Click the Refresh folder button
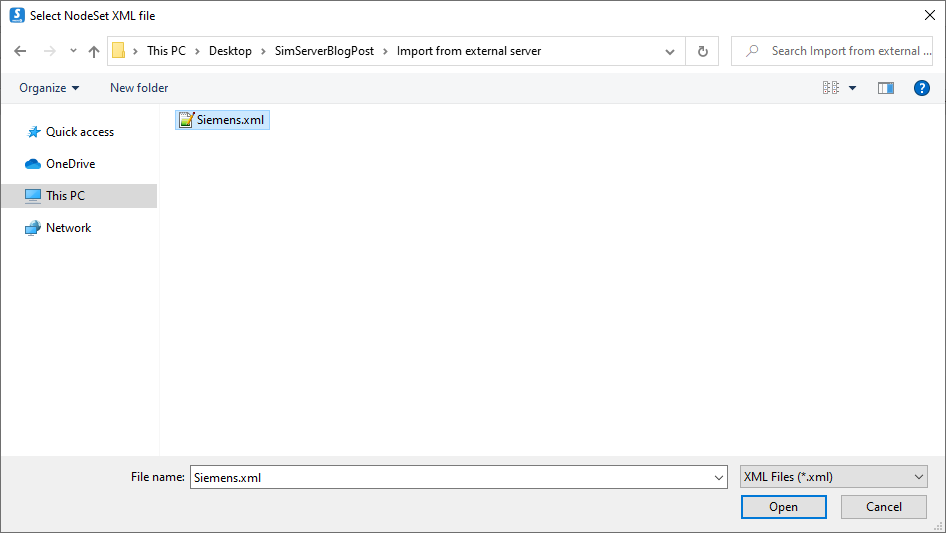 click(x=703, y=51)
